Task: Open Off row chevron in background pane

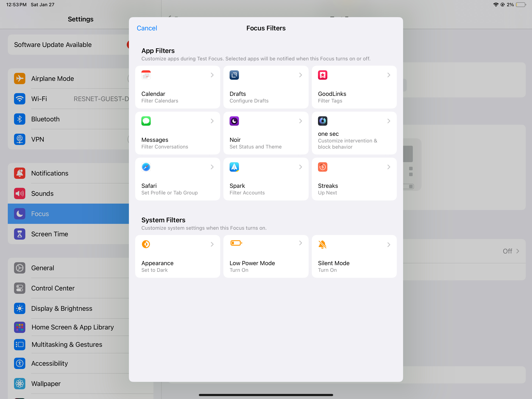Action: click(518, 251)
